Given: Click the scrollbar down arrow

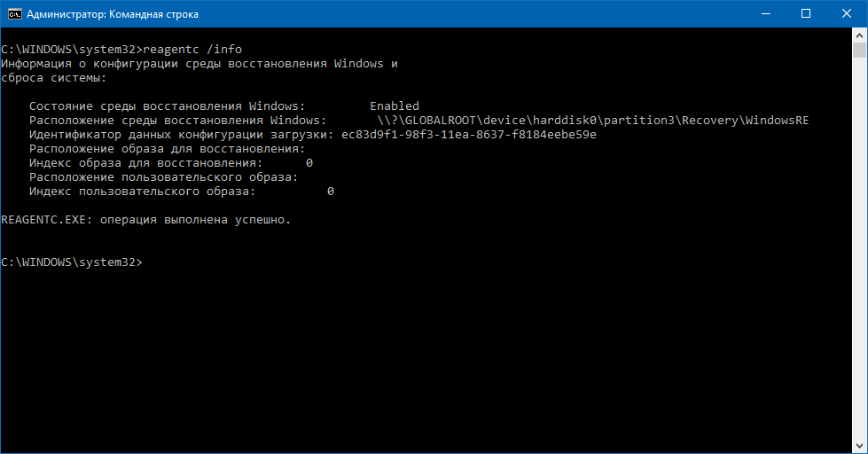Looking at the screenshot, I should click(x=860, y=446).
